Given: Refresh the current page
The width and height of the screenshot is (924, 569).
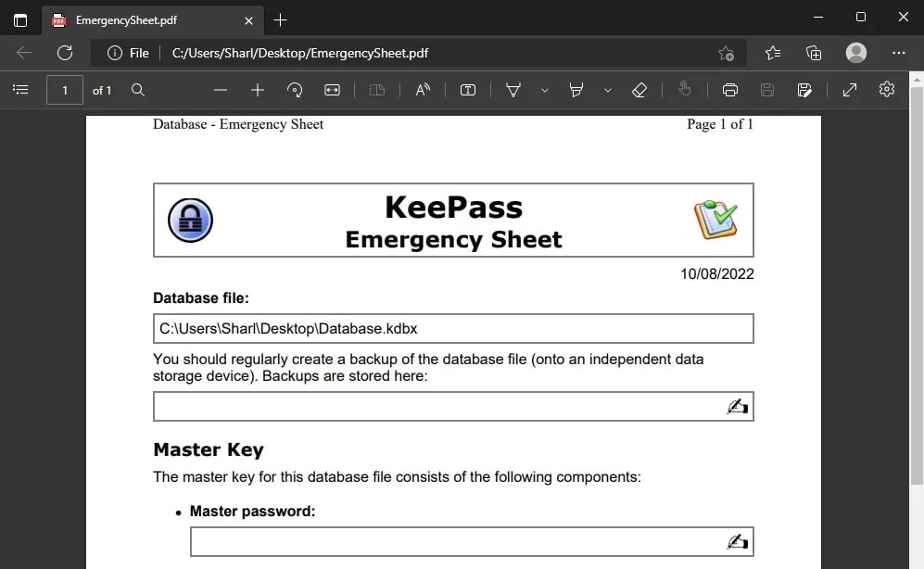Looking at the screenshot, I should pos(64,53).
